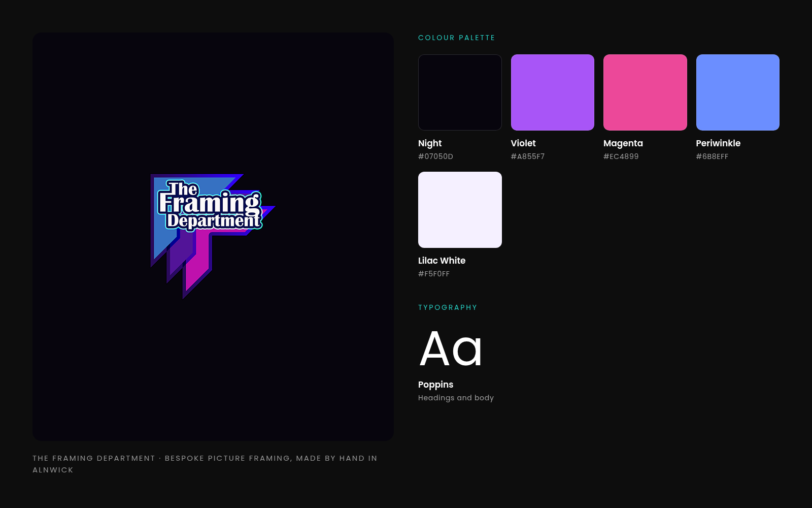The height and width of the screenshot is (508, 812).
Task: Click the Night colour name label
Action: coord(430,143)
